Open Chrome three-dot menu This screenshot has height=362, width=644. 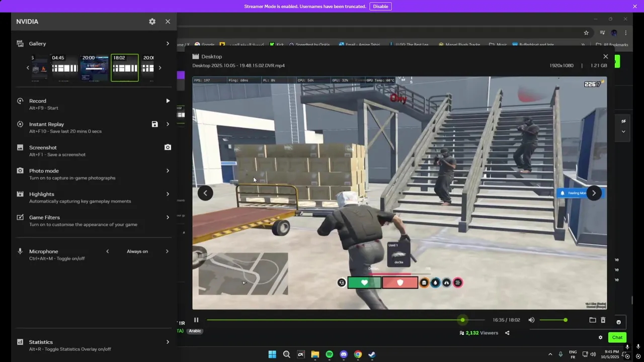click(626, 33)
